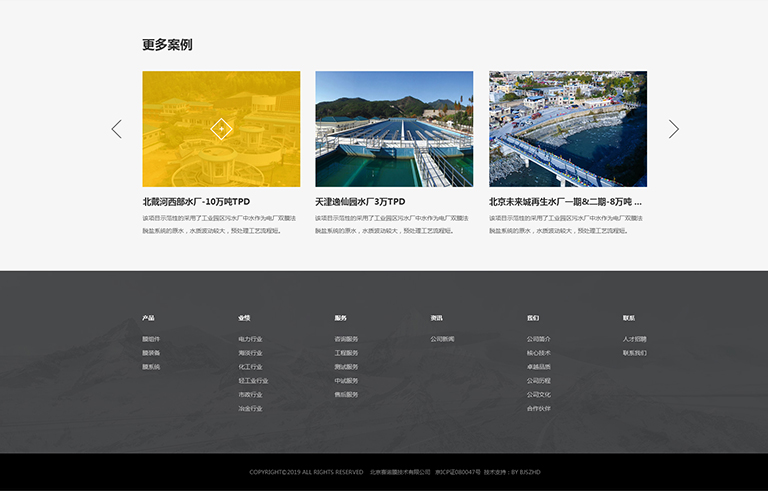Open the 天津逸仙园水厂 case image
Screen dimensions: 768x491
(x=394, y=129)
